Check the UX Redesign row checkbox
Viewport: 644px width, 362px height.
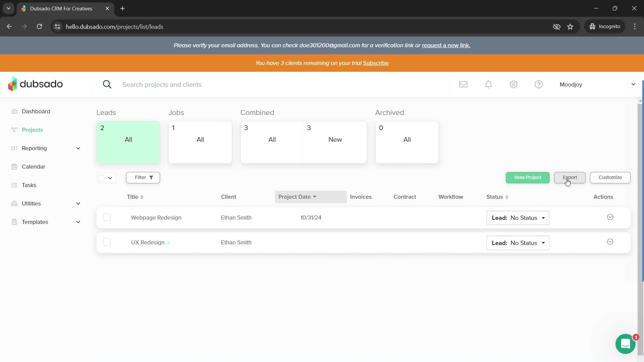click(107, 242)
